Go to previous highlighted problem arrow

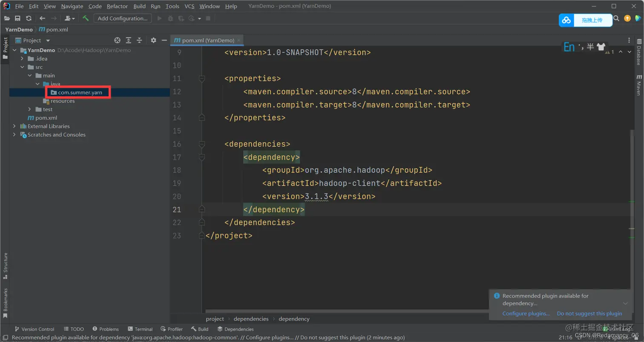620,52
